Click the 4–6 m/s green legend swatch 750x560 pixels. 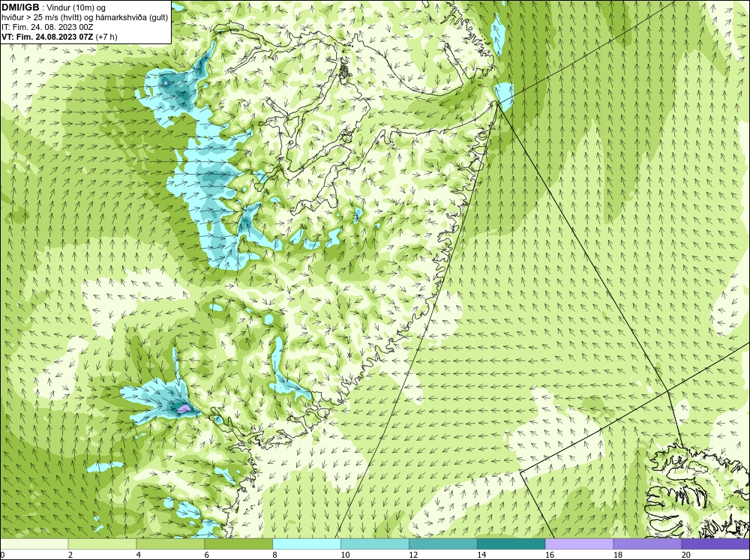(x=170, y=544)
